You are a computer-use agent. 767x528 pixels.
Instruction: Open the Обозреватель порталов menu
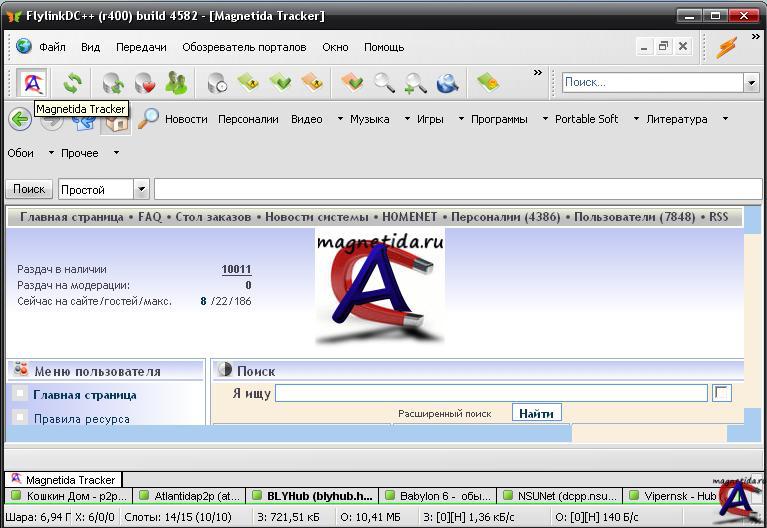click(x=244, y=47)
